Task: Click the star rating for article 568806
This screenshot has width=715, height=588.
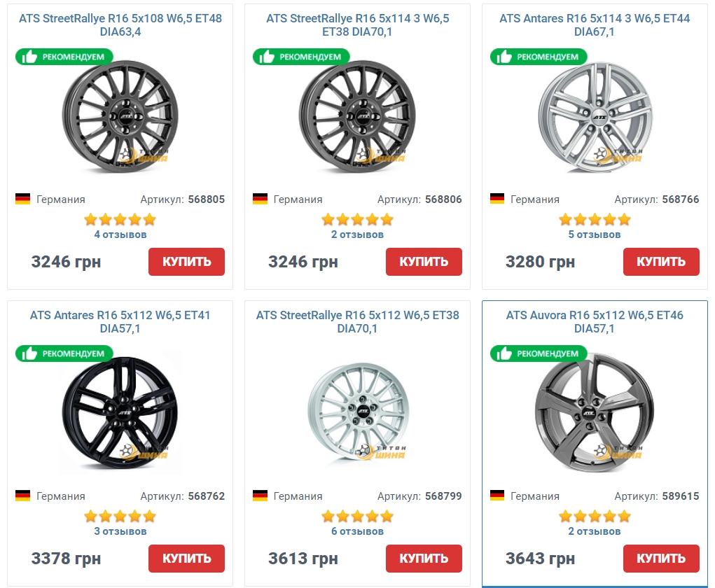Action: [357, 220]
